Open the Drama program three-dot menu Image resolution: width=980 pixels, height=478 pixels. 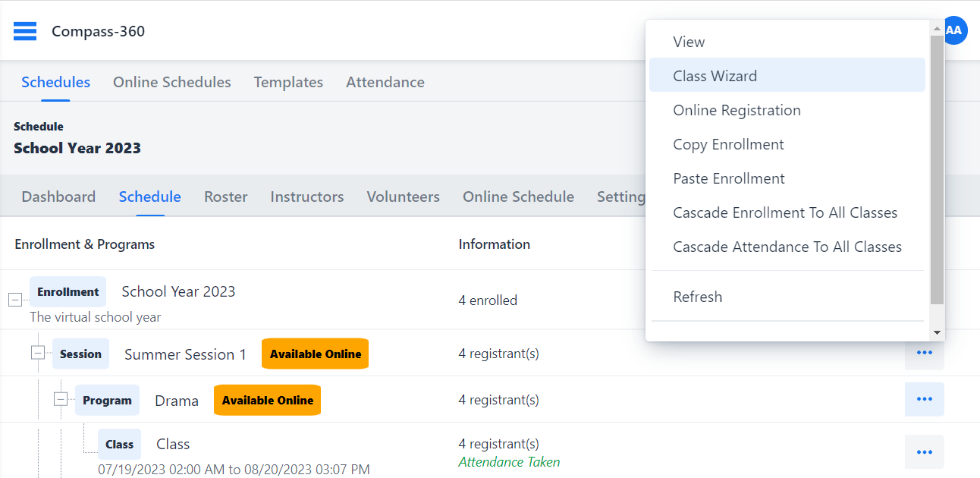[924, 399]
